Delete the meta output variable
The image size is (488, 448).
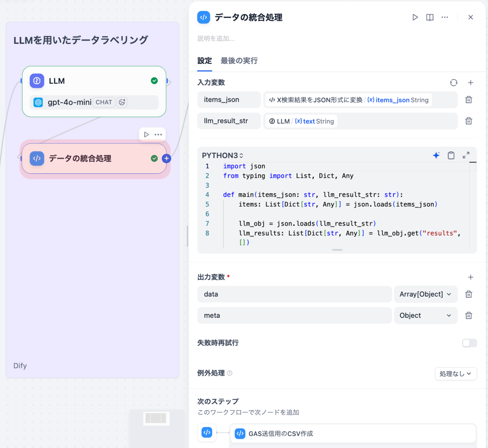(x=469, y=315)
